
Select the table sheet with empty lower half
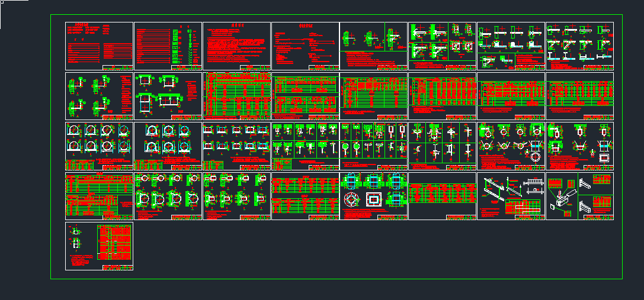point(442,196)
